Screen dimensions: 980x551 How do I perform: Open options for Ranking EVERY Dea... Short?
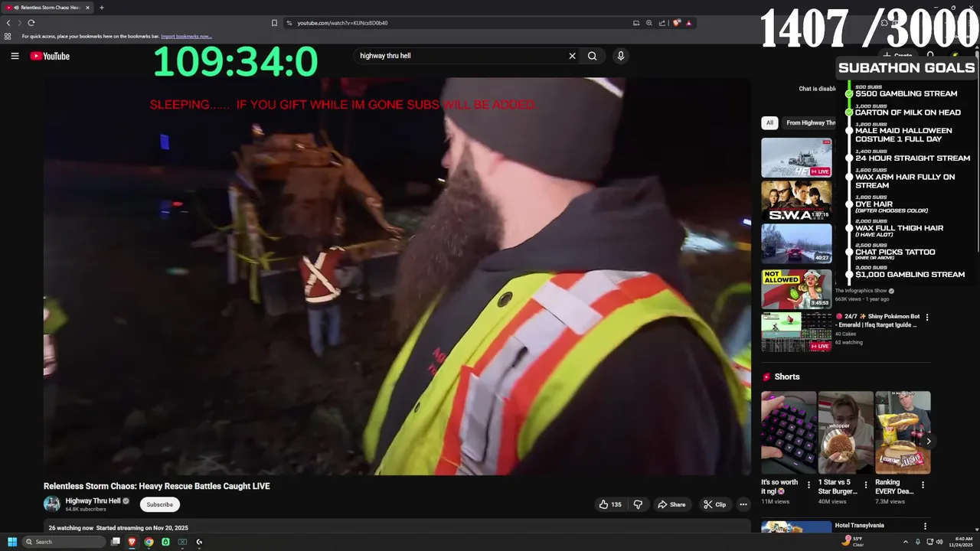point(923,485)
